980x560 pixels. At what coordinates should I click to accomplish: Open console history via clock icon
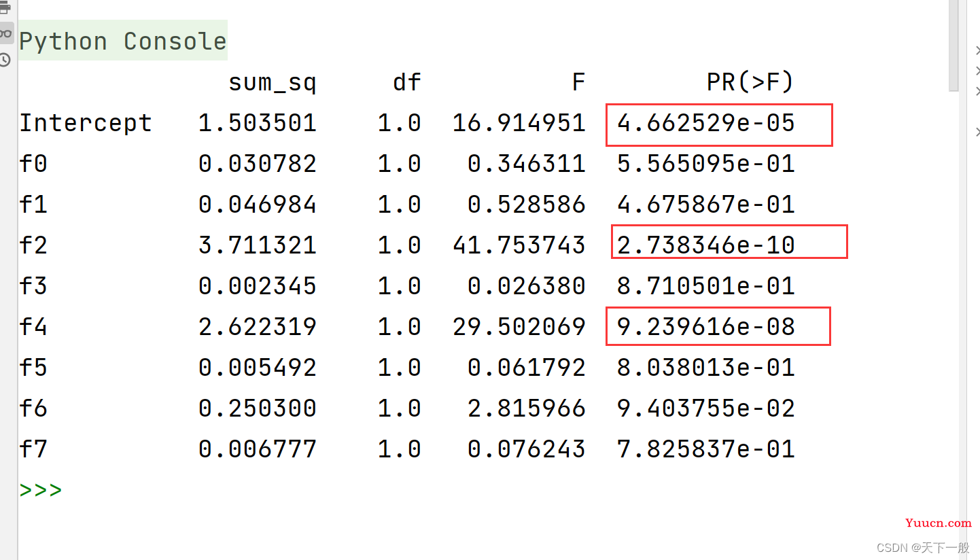[x=5, y=60]
